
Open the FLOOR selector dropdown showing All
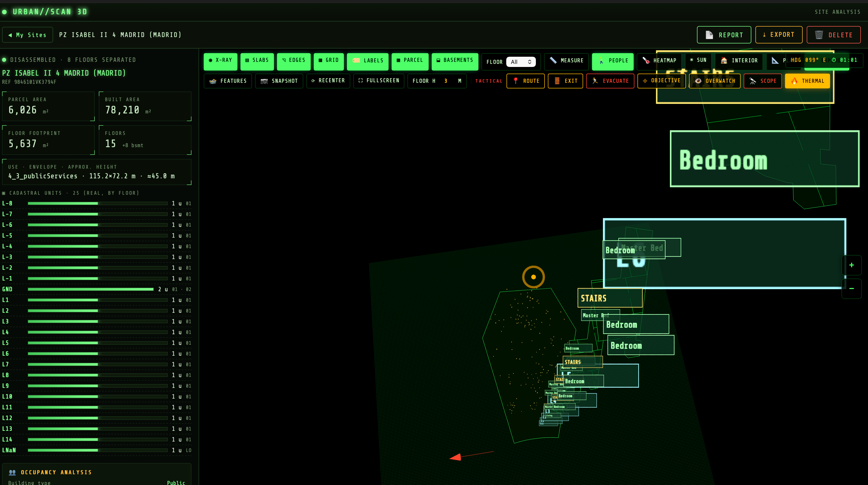point(521,62)
